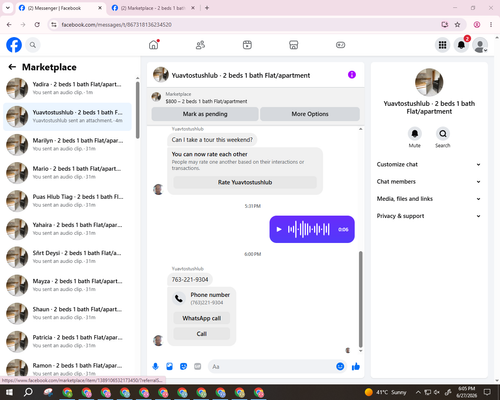This screenshot has height=400, width=500.
Task: Click the phone handset icon in the contact card
Action: coord(179,298)
